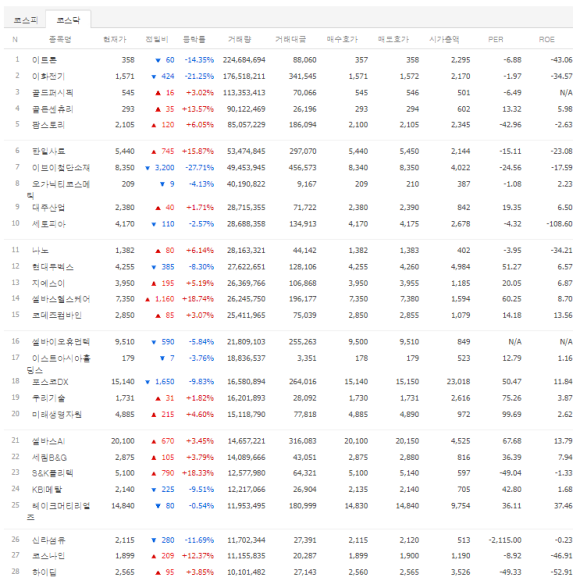The height and width of the screenshot is (581, 580).
Task: Open stock 이트론 in row 1
Action: (44, 60)
